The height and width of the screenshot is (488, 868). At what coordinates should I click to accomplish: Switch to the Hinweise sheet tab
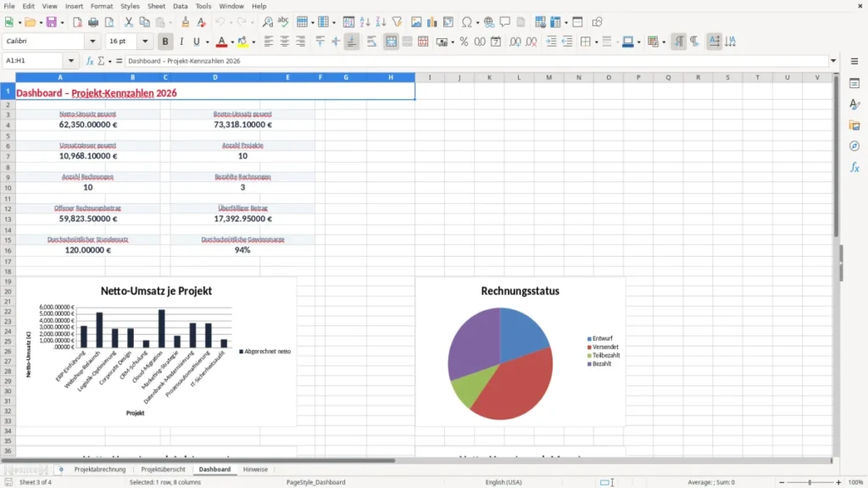(x=255, y=469)
